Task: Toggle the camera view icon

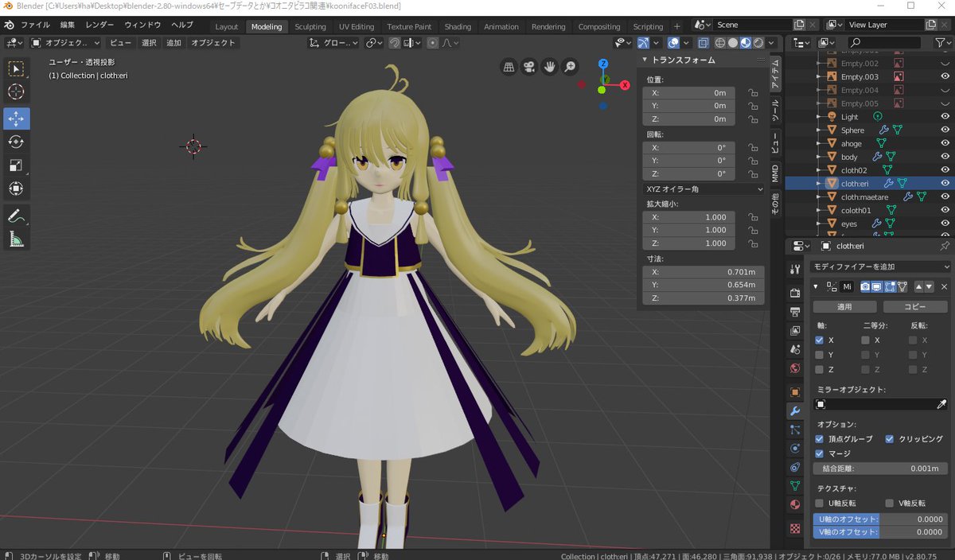Action: 529,68
